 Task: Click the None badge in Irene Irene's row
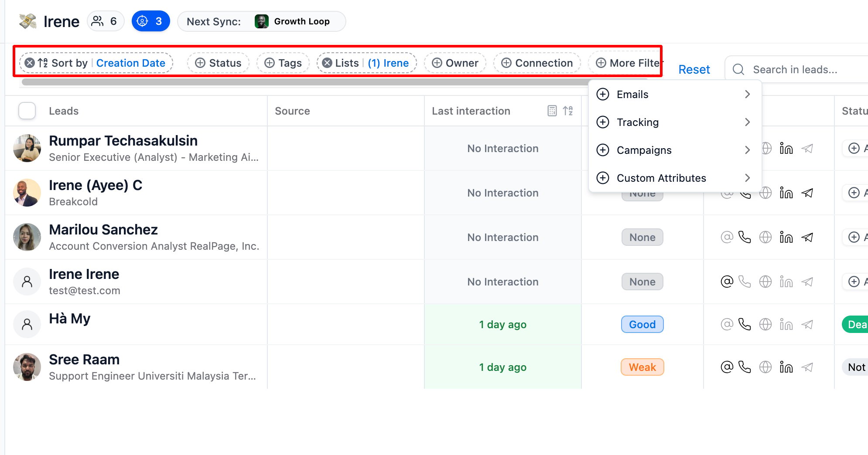coord(642,282)
